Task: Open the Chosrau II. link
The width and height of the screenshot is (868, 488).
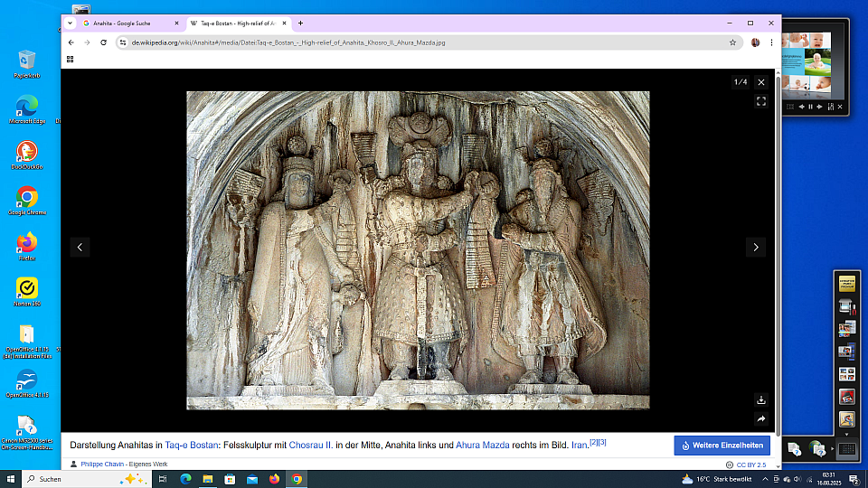Action: coord(310,445)
